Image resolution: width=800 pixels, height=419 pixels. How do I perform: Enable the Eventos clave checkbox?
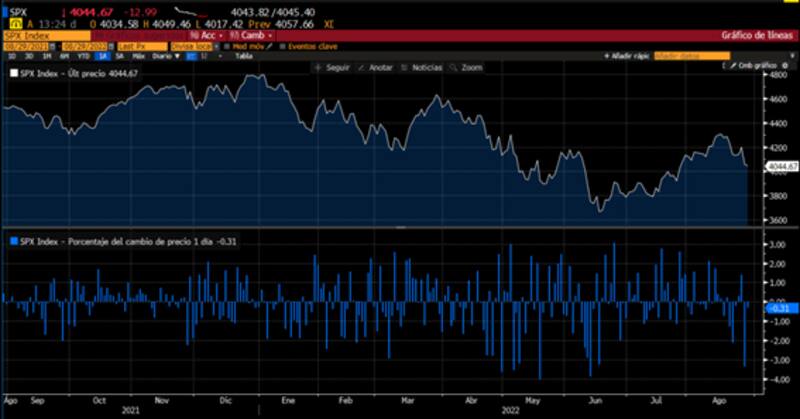(x=285, y=46)
